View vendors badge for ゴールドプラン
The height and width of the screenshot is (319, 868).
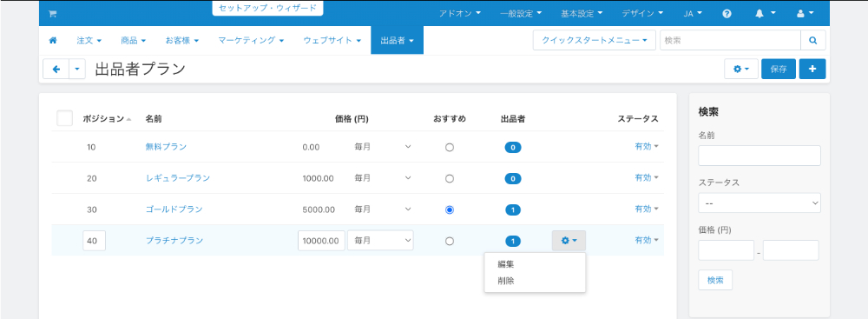[x=513, y=209]
